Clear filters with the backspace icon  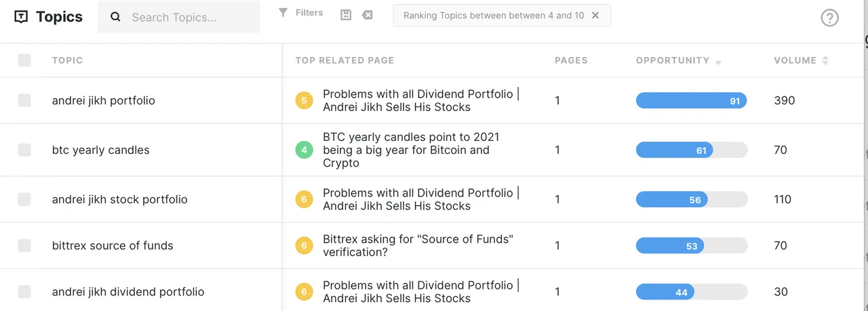point(368,15)
